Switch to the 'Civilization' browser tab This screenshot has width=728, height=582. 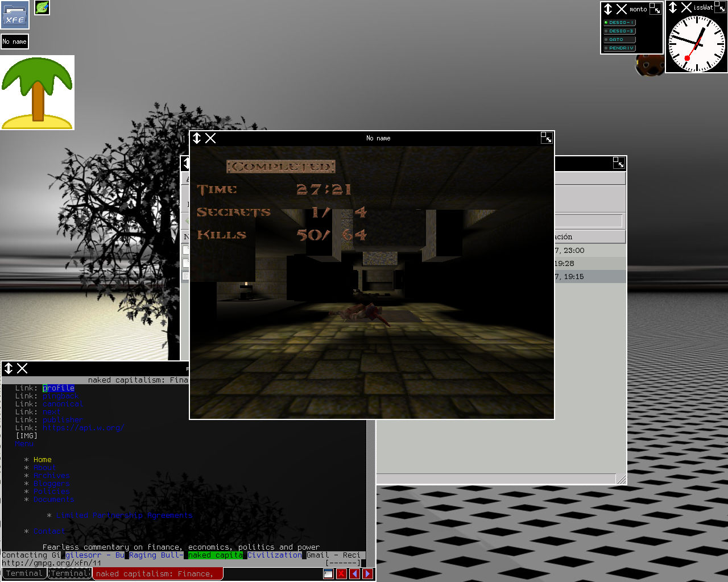tap(275, 555)
